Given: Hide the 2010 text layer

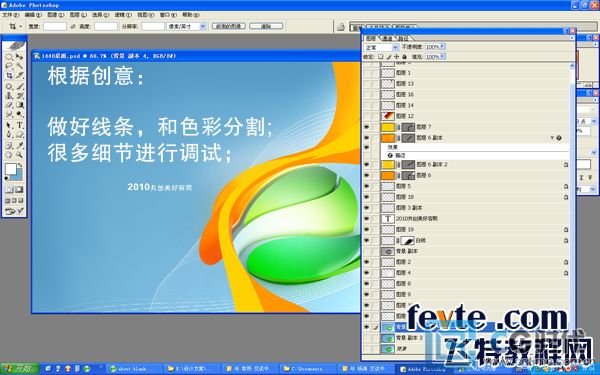Looking at the screenshot, I should pyautogui.click(x=367, y=219).
